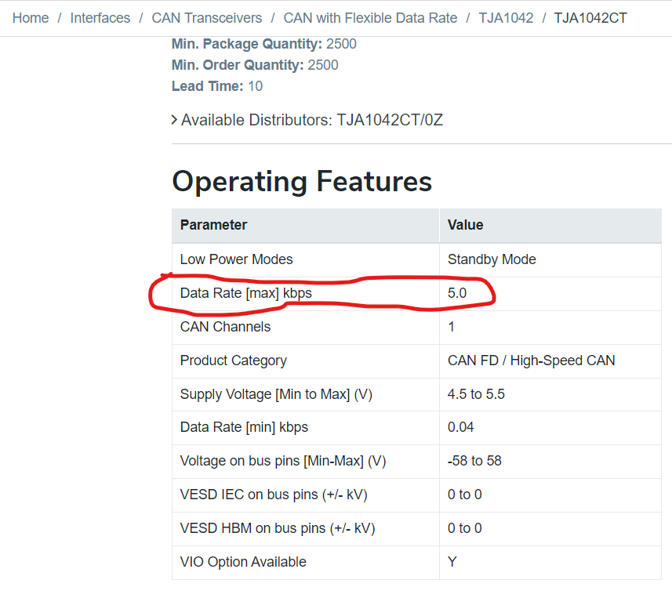Click the Available Distributors: TJA1042CT/0Z text
The width and height of the screenshot is (672, 616).
[x=312, y=120]
